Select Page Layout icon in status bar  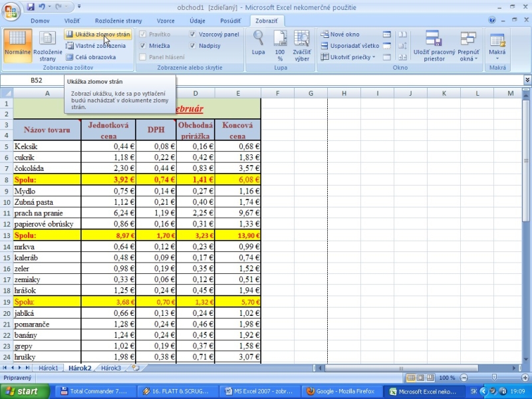tap(420, 378)
